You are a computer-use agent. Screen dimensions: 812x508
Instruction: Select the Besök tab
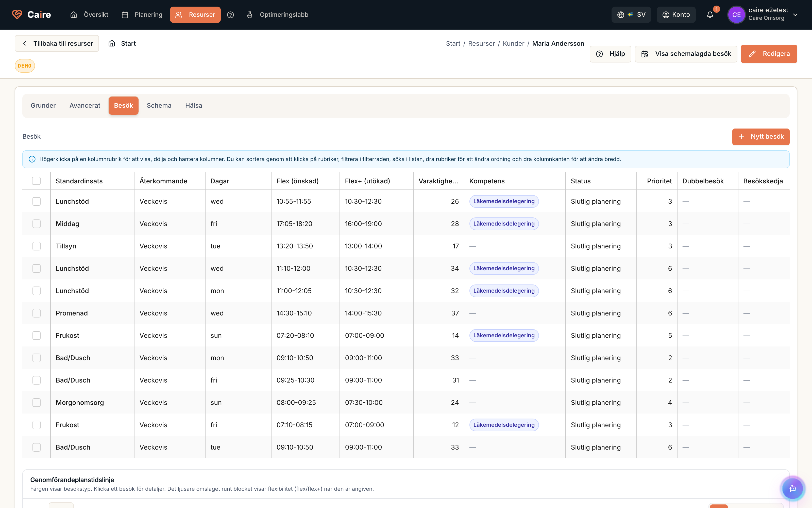click(124, 105)
